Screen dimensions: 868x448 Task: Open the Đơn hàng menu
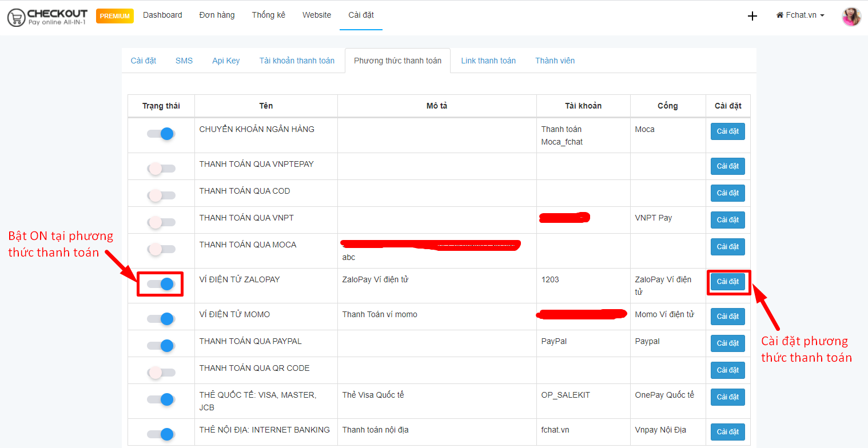(217, 15)
